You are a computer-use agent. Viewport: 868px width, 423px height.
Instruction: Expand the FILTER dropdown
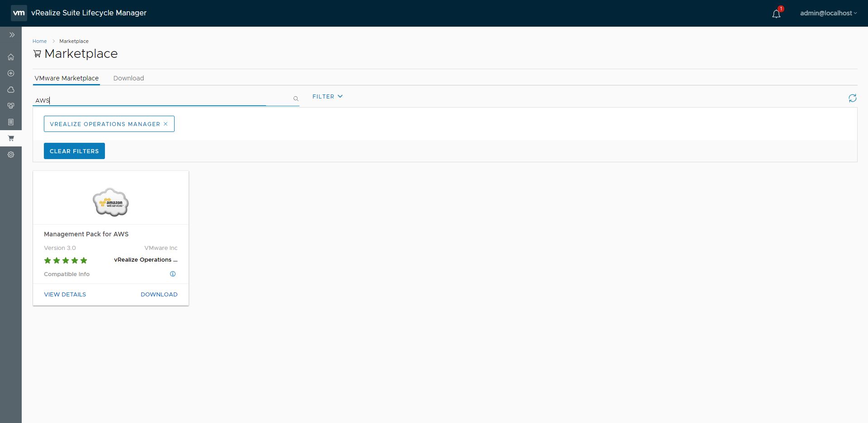(327, 96)
